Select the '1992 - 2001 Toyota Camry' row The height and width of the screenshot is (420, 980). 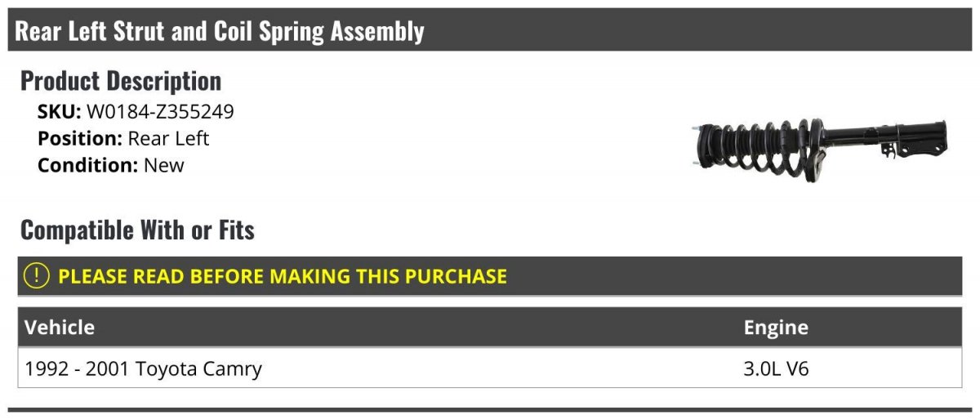(144, 369)
